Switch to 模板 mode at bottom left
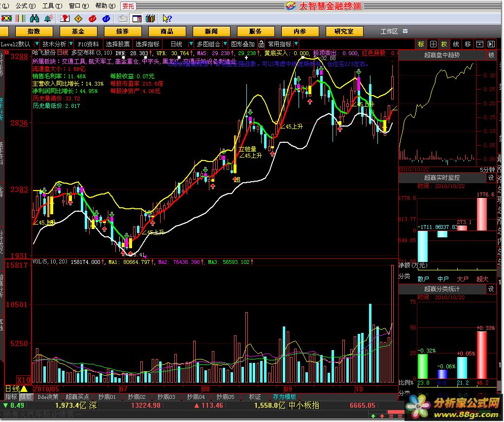 click(26, 397)
